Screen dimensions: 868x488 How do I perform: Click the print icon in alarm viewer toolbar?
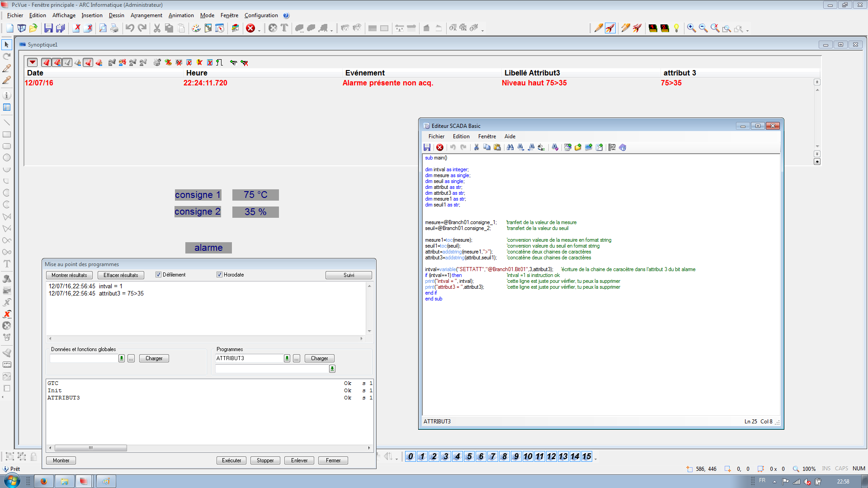pos(157,62)
